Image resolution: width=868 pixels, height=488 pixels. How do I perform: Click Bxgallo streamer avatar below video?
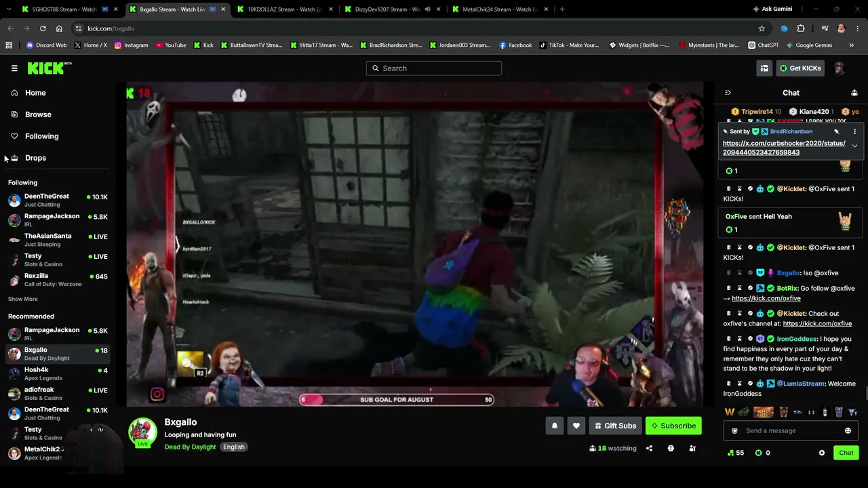[x=142, y=432]
